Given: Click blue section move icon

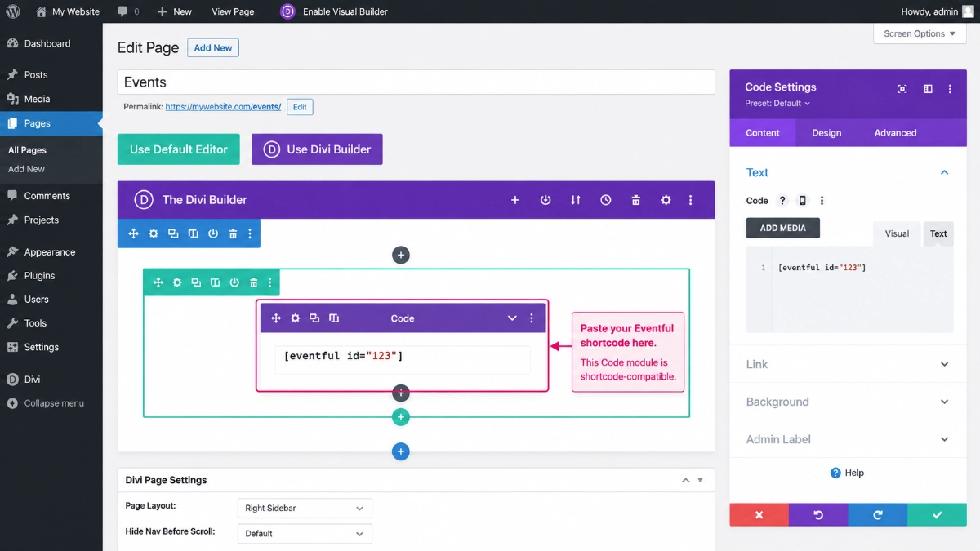Looking at the screenshot, I should pyautogui.click(x=133, y=233).
